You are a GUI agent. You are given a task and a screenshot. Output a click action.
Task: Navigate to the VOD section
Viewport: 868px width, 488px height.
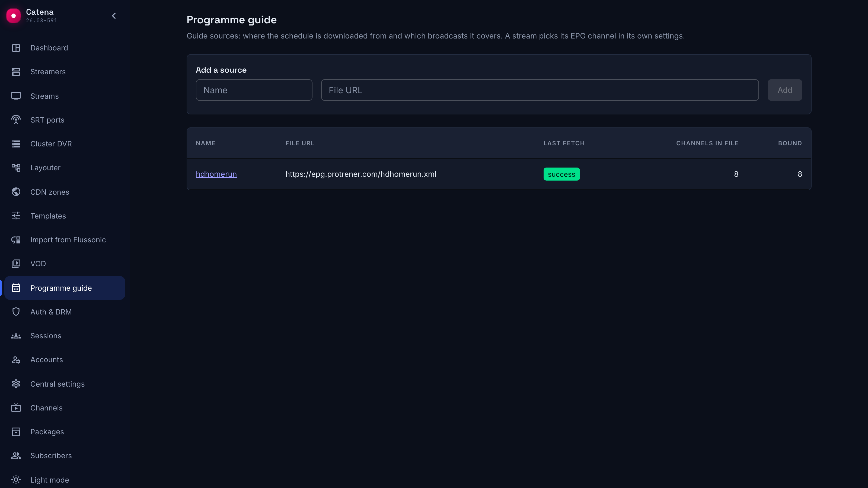pyautogui.click(x=65, y=264)
